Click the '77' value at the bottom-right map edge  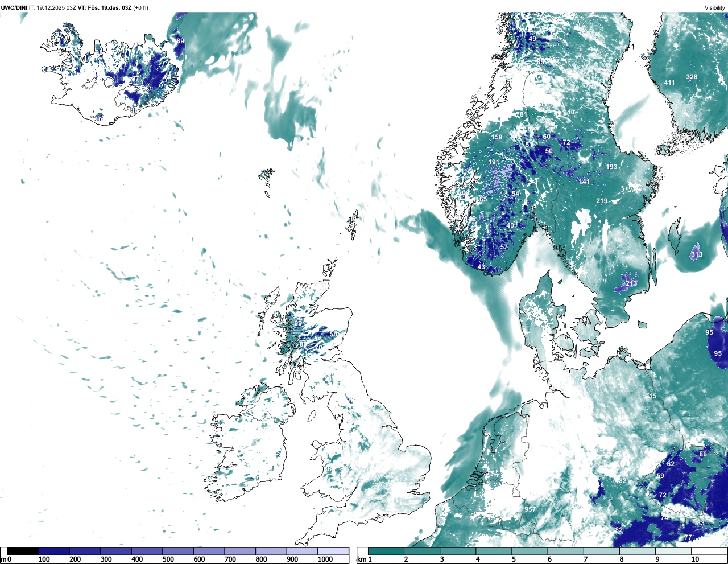point(688,537)
